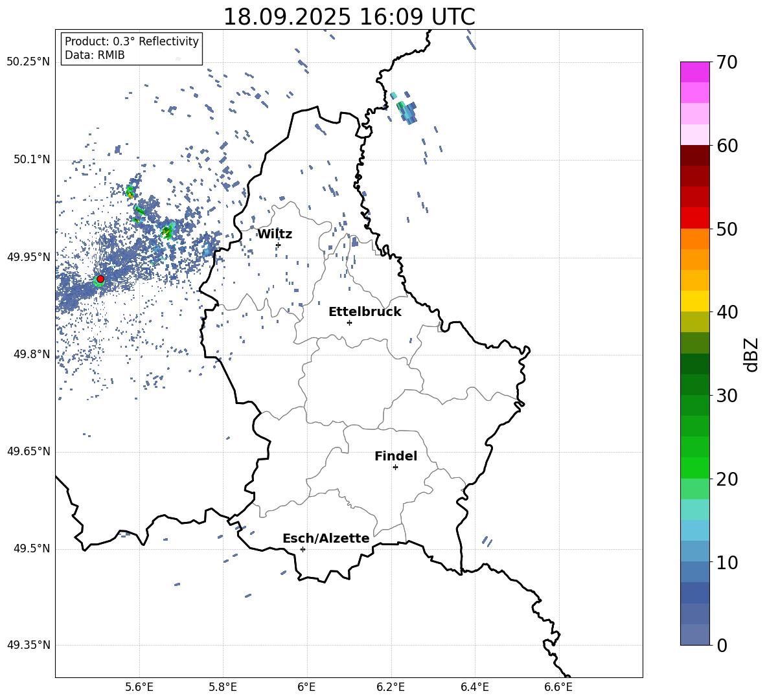Viewport: 767px width, 700px height.
Task: Click the dark maroon colorbar segment just below 60
Action: coord(695,155)
